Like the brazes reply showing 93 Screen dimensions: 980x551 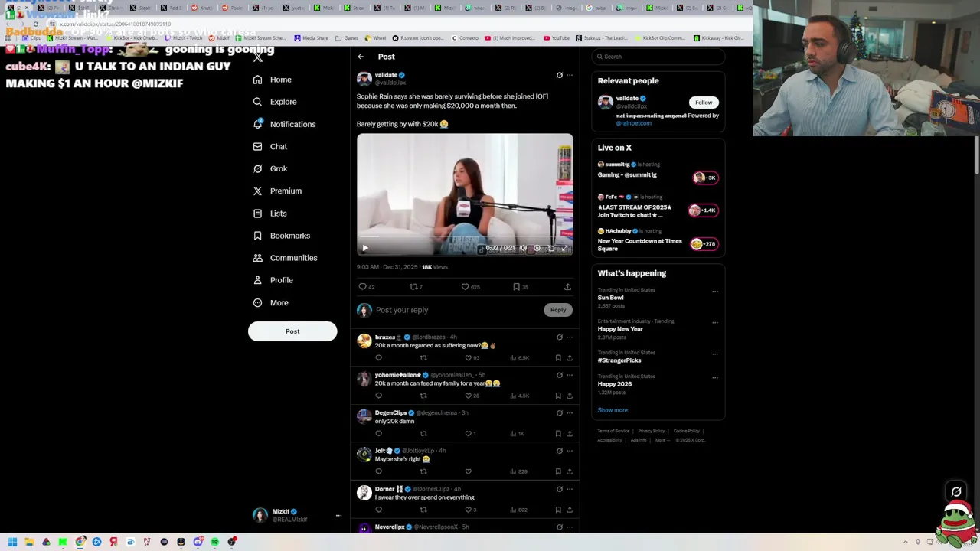tap(472, 358)
